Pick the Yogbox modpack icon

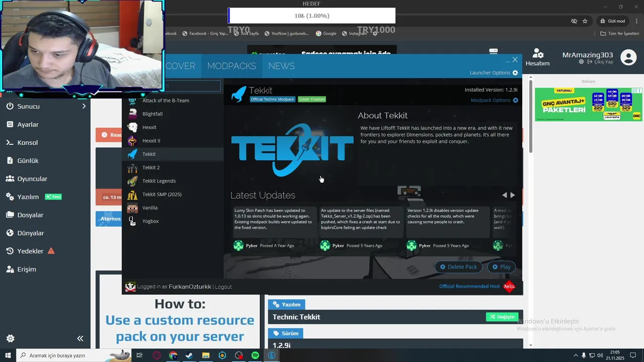click(x=132, y=221)
